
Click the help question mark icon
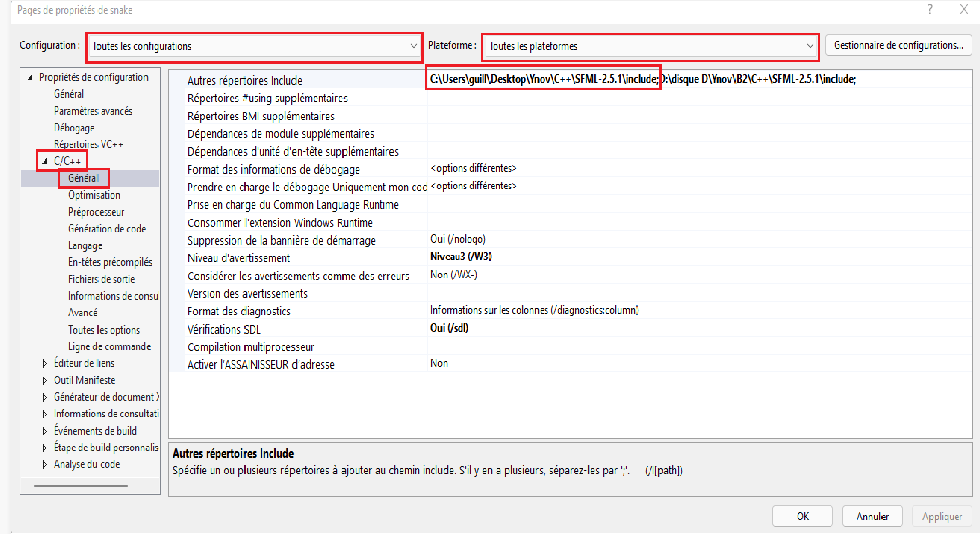tap(930, 9)
